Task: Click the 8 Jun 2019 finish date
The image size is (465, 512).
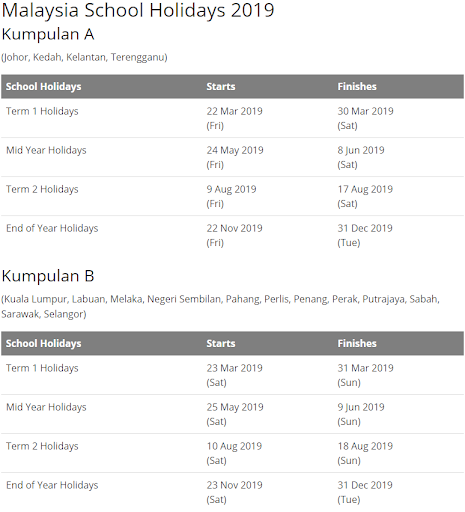Action: click(x=361, y=150)
